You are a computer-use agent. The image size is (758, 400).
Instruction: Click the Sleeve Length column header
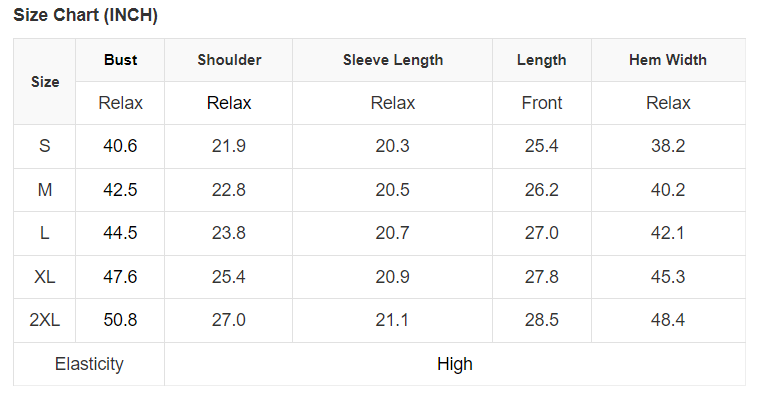coord(392,60)
